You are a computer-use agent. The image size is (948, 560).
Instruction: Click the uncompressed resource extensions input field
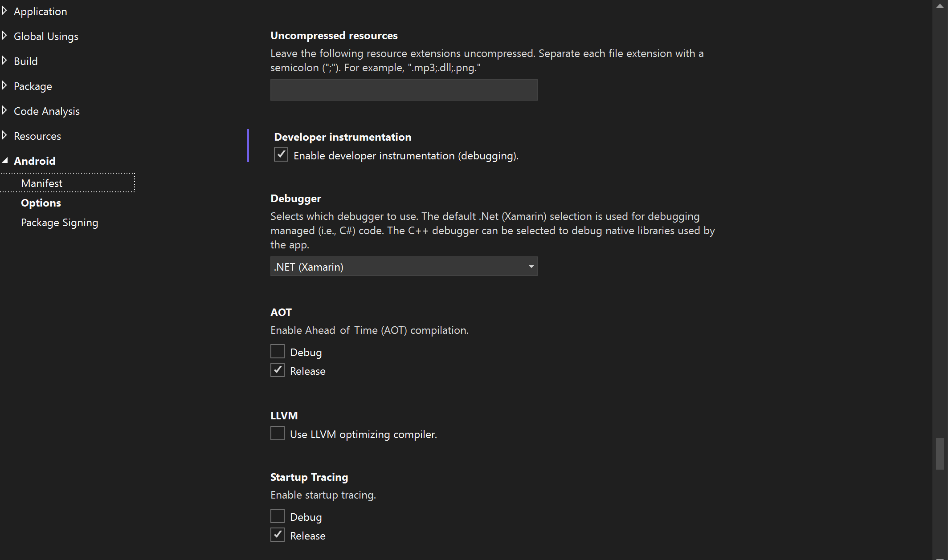click(404, 89)
